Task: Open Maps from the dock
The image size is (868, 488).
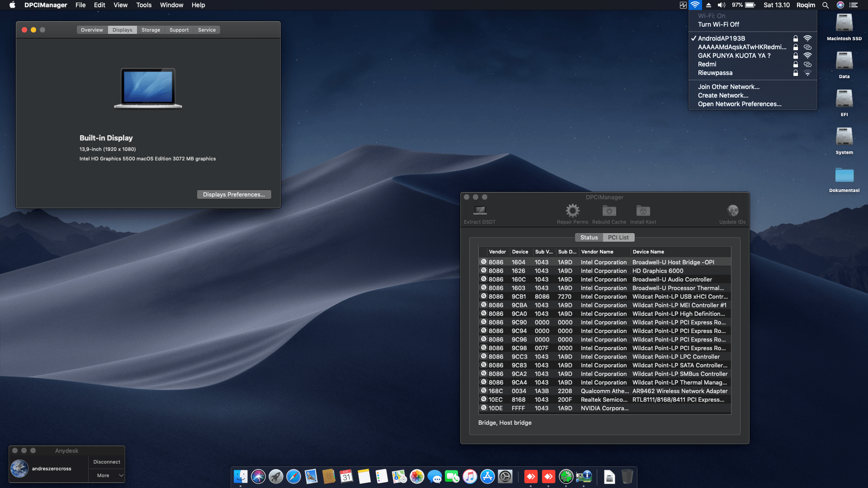Action: pos(399,476)
